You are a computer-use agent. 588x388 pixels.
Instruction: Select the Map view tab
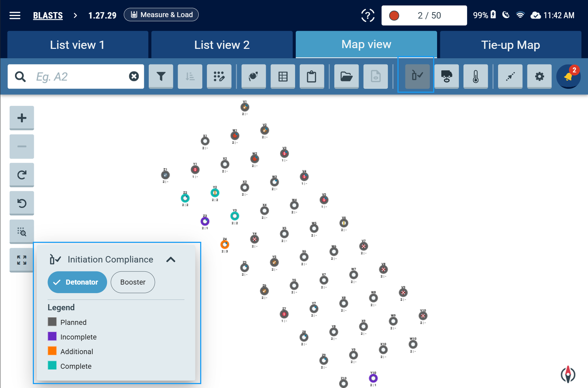pos(366,44)
